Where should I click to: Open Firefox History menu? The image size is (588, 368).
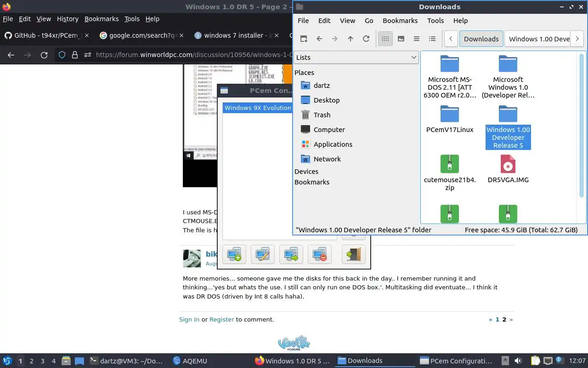[x=68, y=19]
